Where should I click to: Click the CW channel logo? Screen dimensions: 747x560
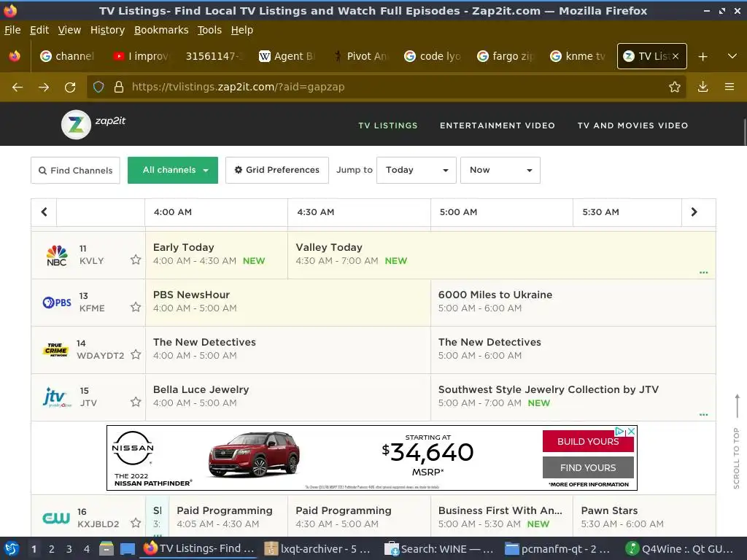[x=56, y=518]
